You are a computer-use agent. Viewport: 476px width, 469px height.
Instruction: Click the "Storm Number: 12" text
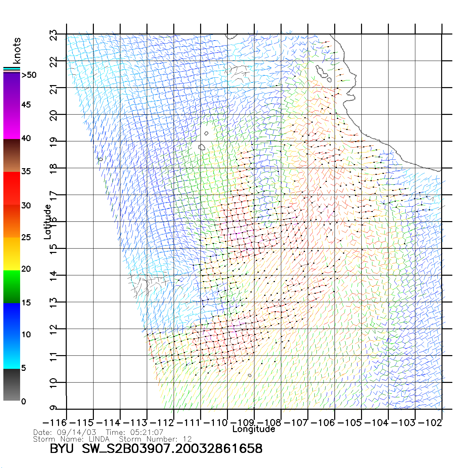tap(155, 439)
